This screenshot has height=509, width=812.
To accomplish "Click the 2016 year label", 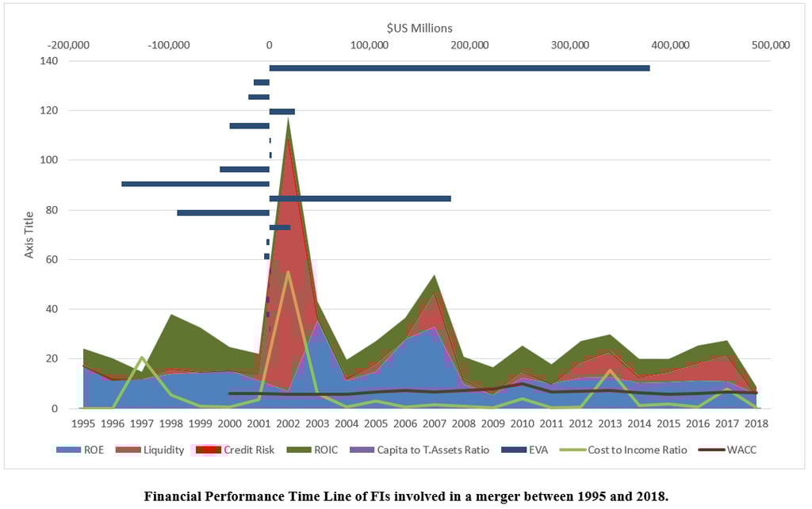I will point(698,423).
